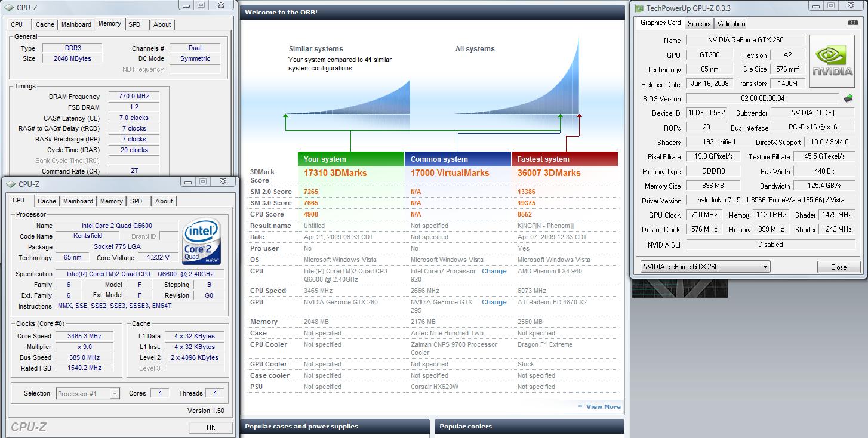Screen dimensions: 868x438
Task: Click CAS# Latency 7.0 clocks value
Action: (x=134, y=118)
